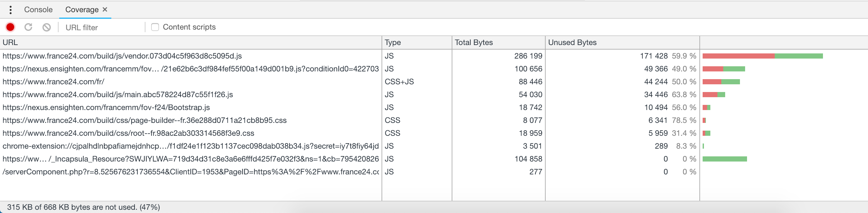Switch to the Console tab
Viewport: 868px width, 213px height.
(x=38, y=10)
